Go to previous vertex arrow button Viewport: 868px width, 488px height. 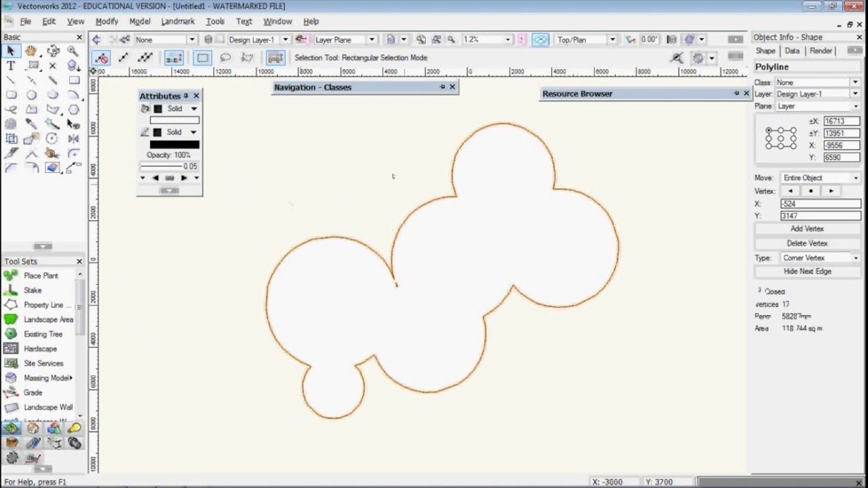pyautogui.click(x=791, y=191)
